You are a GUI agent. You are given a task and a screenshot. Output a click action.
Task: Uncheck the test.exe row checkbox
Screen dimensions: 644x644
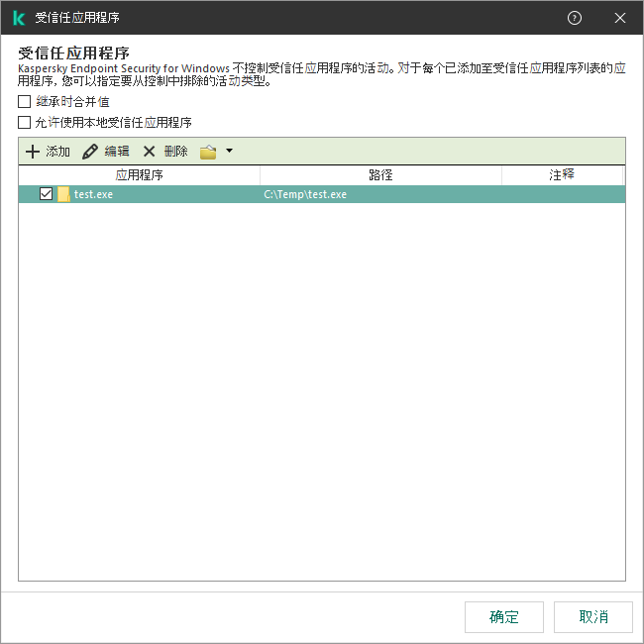coord(46,194)
